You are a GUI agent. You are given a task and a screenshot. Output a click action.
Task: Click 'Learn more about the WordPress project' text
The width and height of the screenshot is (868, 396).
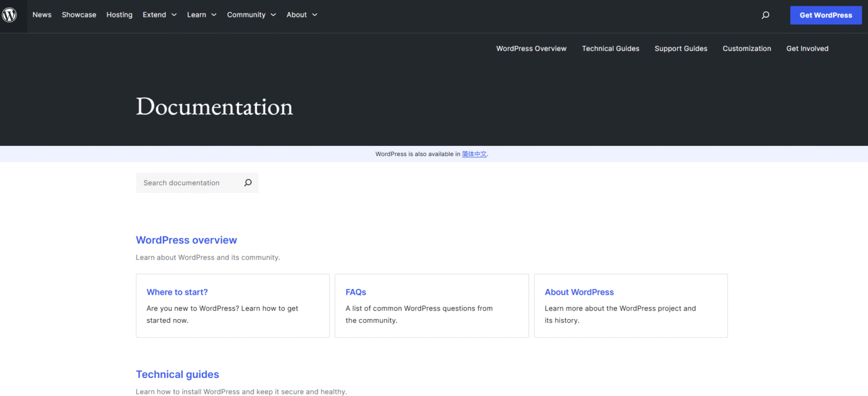[x=620, y=315]
